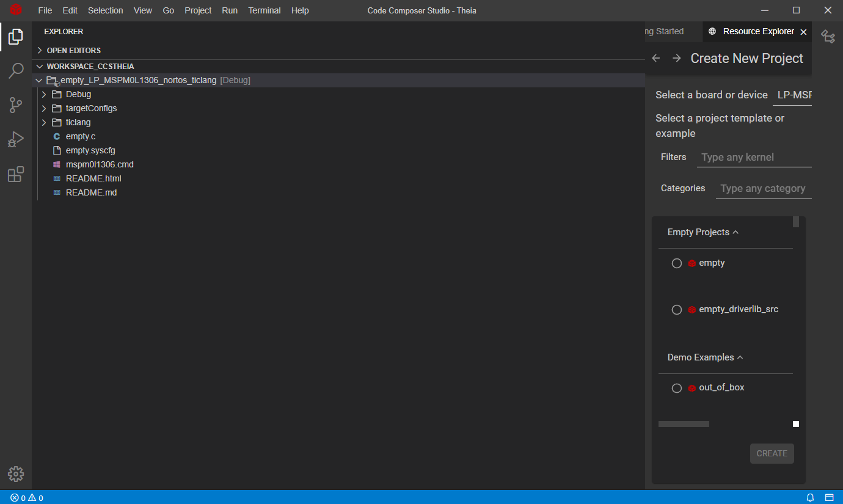Open the Debug view icon

pos(16,140)
